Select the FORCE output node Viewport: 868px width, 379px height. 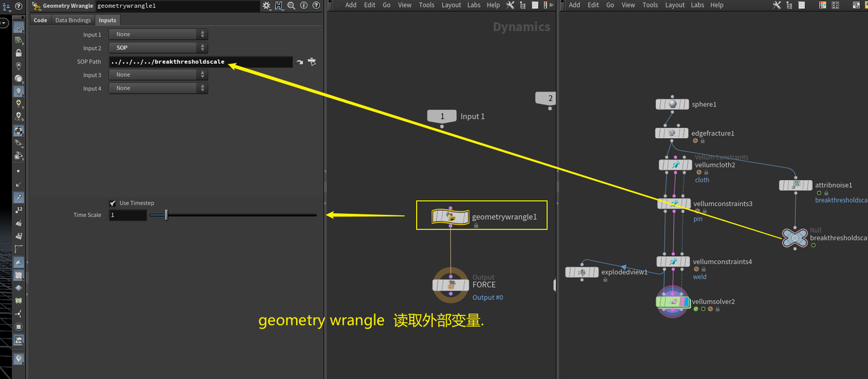pos(450,285)
